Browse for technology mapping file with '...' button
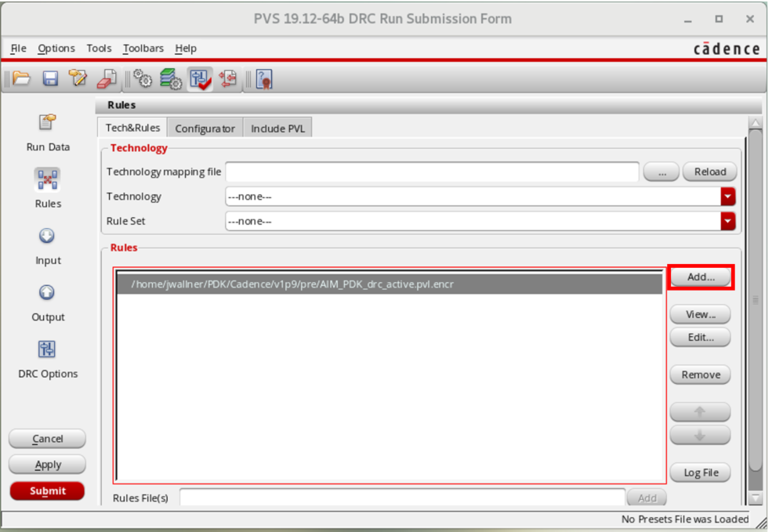 click(x=661, y=172)
